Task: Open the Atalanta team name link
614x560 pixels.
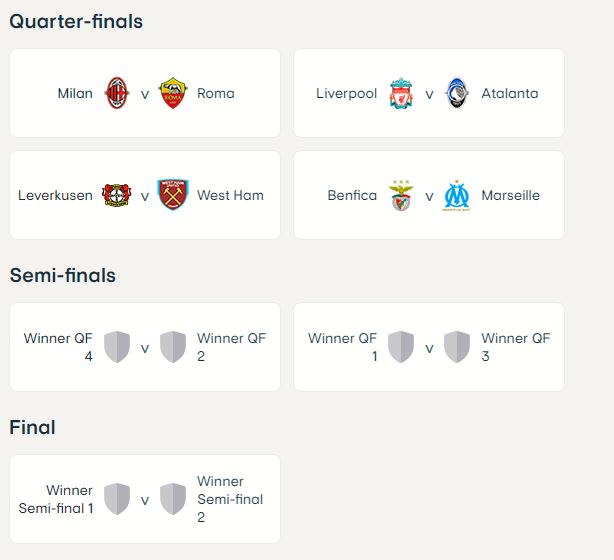Action: click(x=510, y=93)
